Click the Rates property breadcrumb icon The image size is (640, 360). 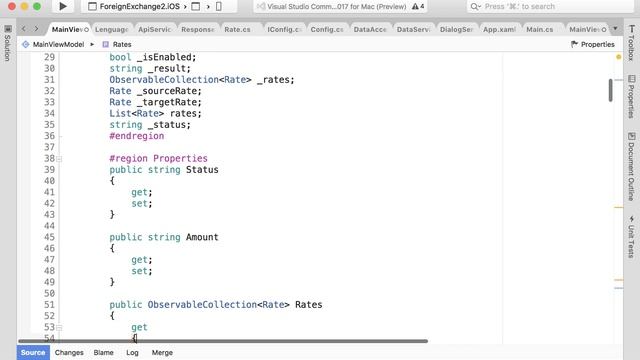106,44
